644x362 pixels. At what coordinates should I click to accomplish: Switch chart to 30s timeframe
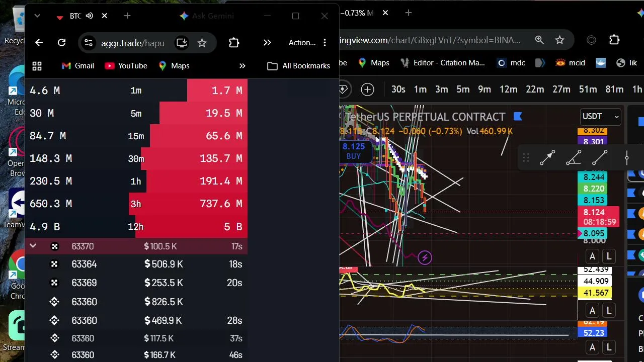[398, 89]
